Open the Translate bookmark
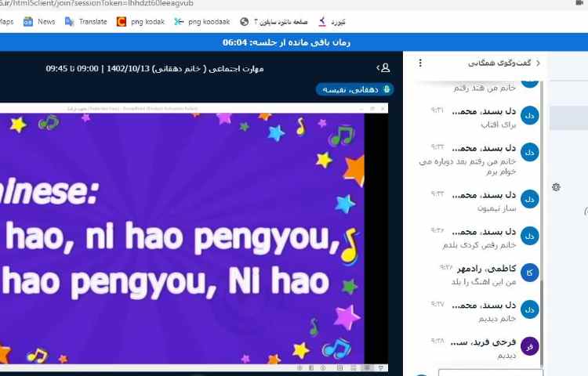 86,22
